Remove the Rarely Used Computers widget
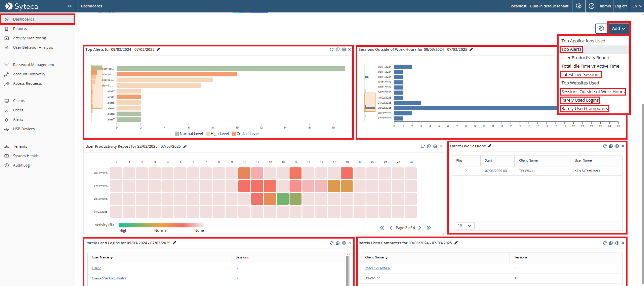644x286 pixels. point(623,243)
